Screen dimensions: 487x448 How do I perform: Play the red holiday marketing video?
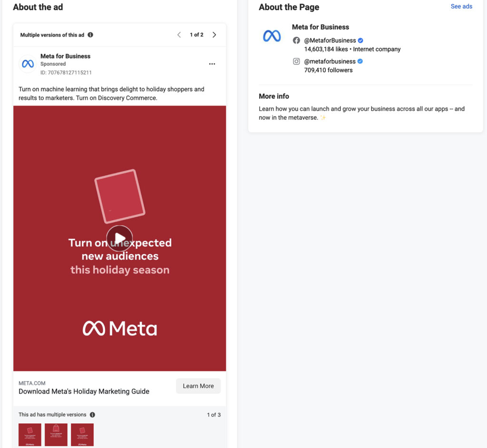(x=119, y=238)
